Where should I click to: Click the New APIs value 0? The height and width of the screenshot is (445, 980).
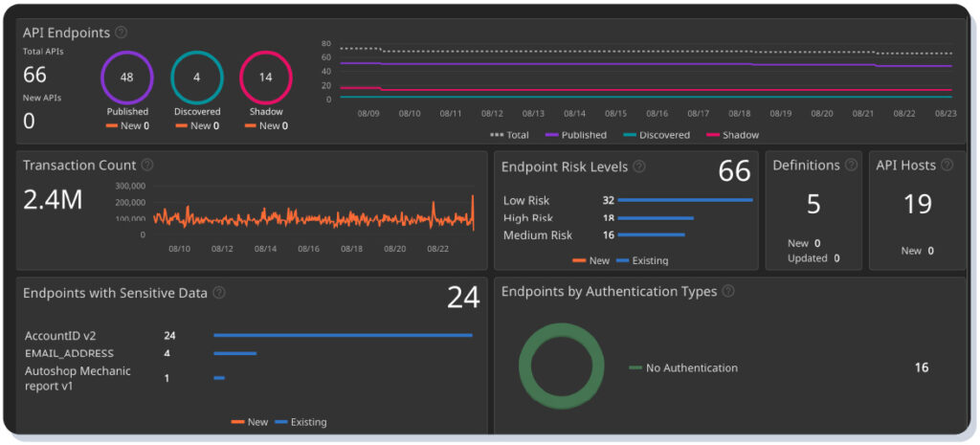point(29,122)
